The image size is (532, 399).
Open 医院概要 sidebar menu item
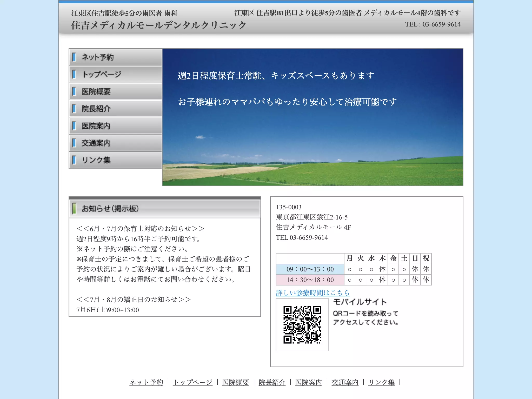pyautogui.click(x=115, y=91)
